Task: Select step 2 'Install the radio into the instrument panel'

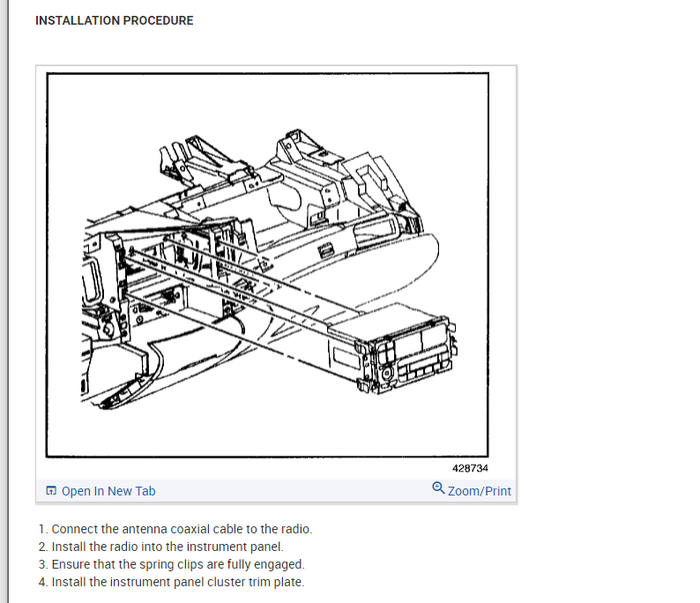Action: click(x=161, y=547)
